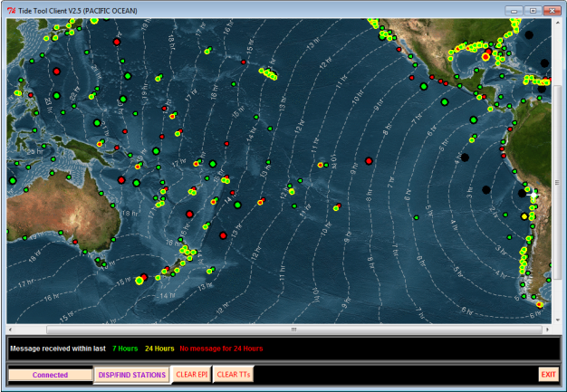Select the black marker beside the epicenter star

click(522, 194)
